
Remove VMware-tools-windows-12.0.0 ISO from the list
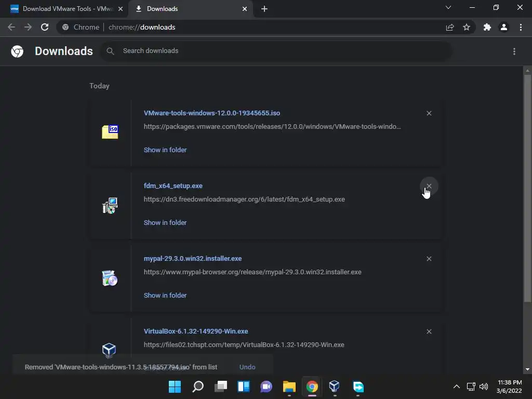(x=429, y=113)
